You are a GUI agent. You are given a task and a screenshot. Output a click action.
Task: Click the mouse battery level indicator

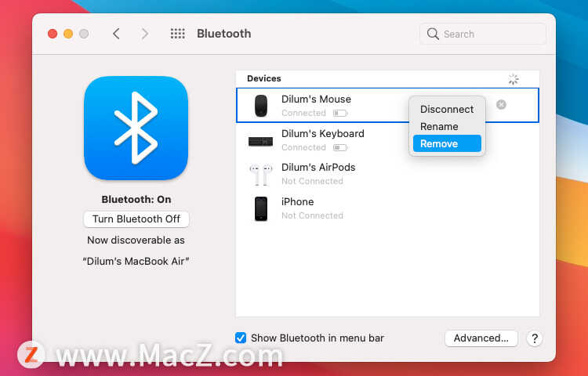[340, 113]
